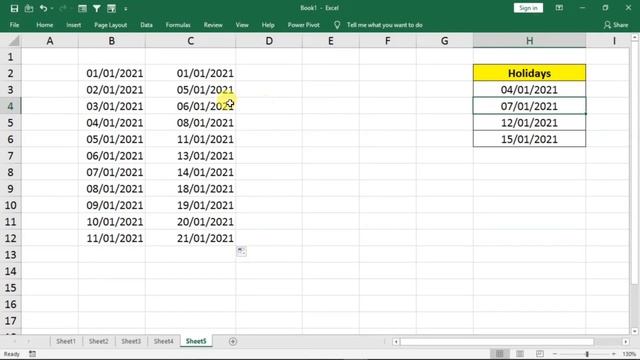Screen dimensions: 640x360
Task: Select row 13 header
Action: pyautogui.click(x=11, y=255)
